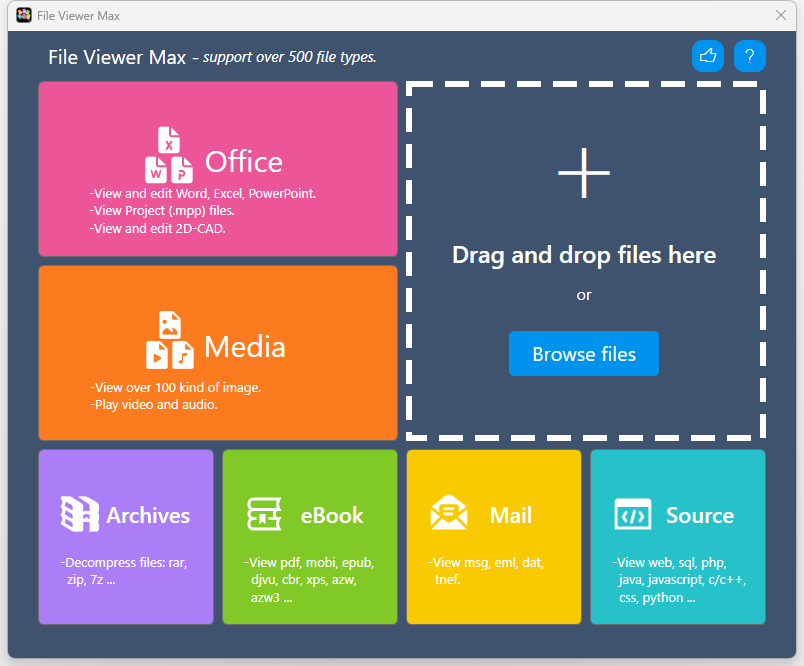Viewport: 804px width, 666px height.
Task: Click the thumbs-up like button
Action: coord(708,56)
